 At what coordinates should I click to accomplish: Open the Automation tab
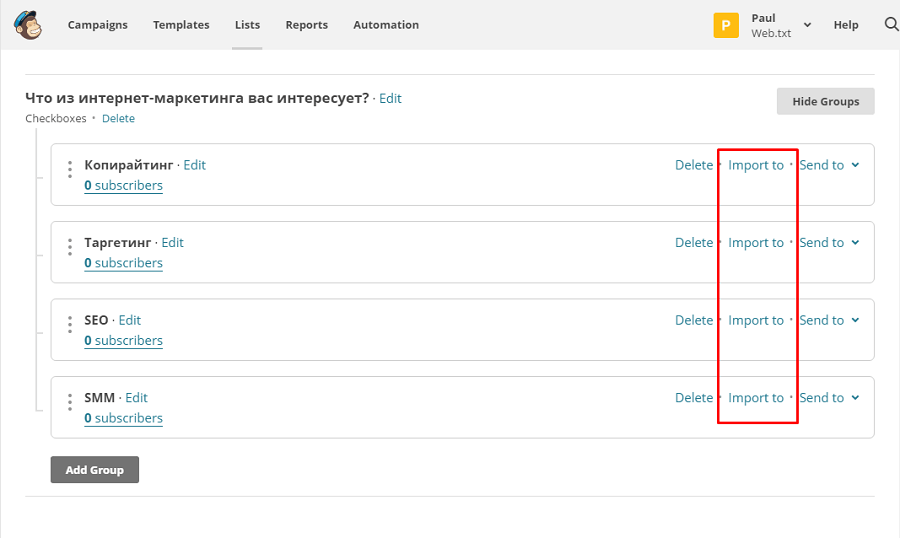tap(386, 25)
